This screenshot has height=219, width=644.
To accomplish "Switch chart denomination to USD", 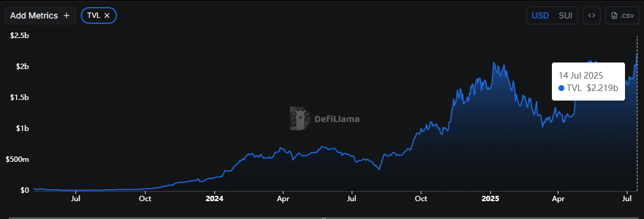I will pos(540,15).
